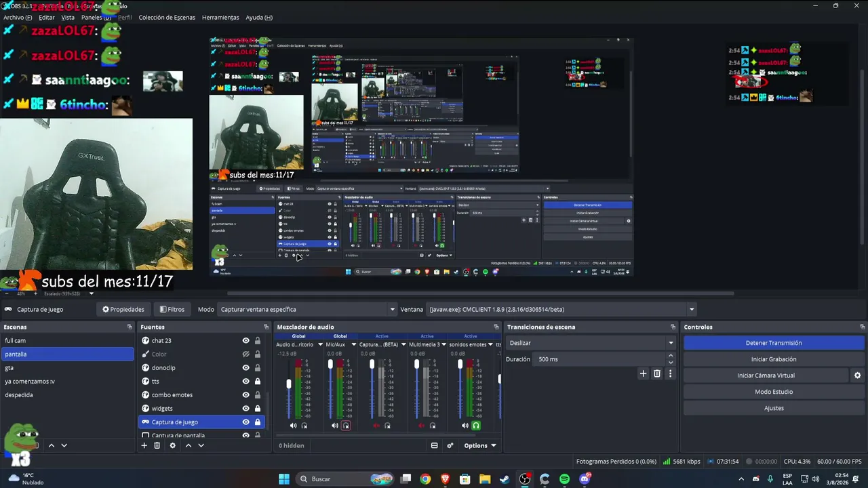
Task: Move the selected source up
Action: [189, 445]
